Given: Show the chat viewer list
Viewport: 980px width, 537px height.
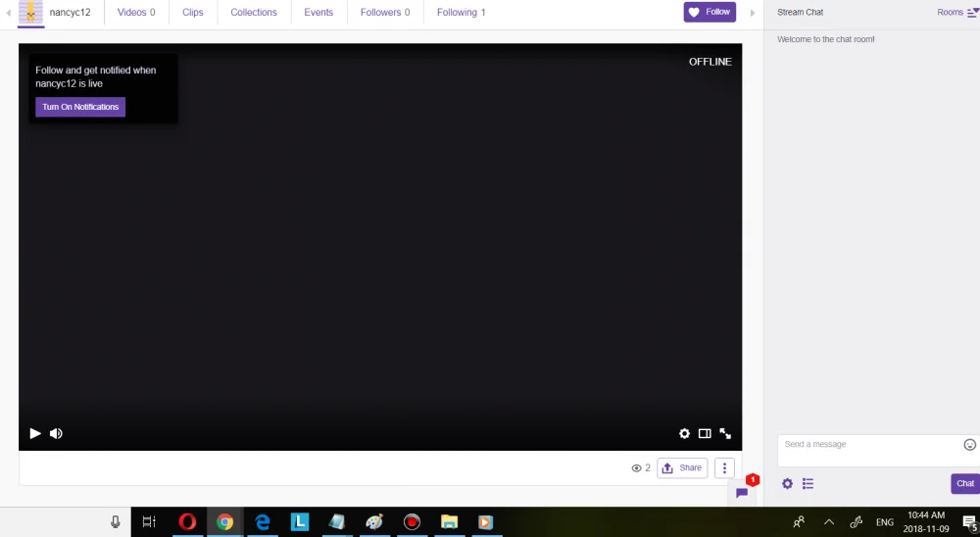Looking at the screenshot, I should (808, 483).
